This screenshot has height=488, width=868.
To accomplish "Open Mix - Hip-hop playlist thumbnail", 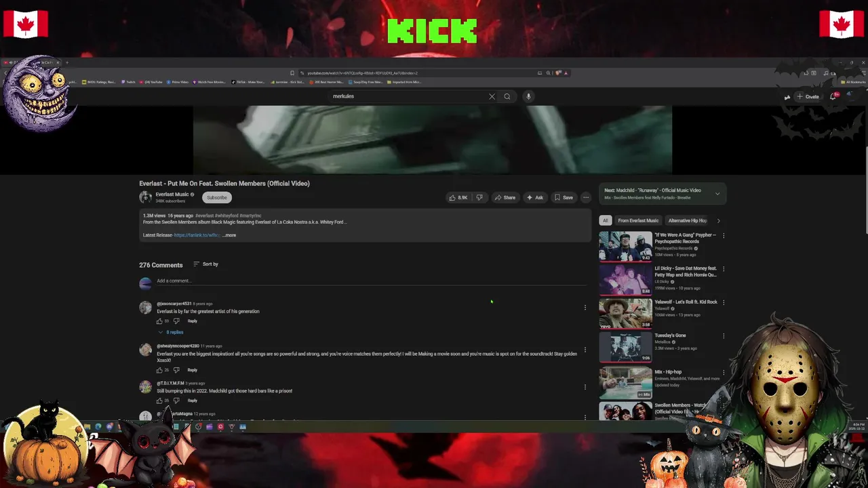I will point(625,384).
